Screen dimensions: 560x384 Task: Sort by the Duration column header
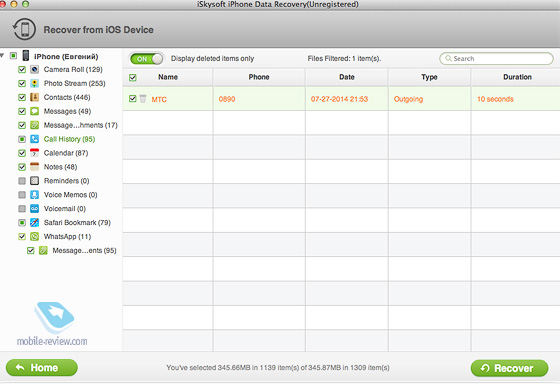516,77
